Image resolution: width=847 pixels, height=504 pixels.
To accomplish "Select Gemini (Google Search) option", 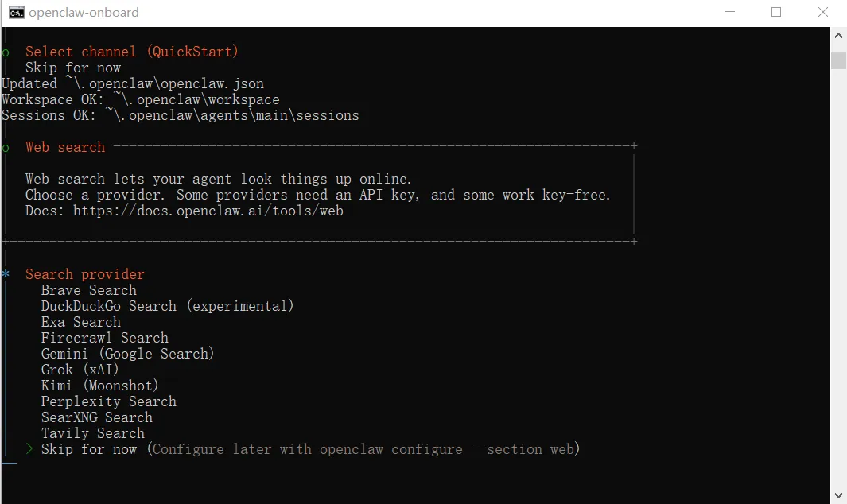I will coord(127,354).
